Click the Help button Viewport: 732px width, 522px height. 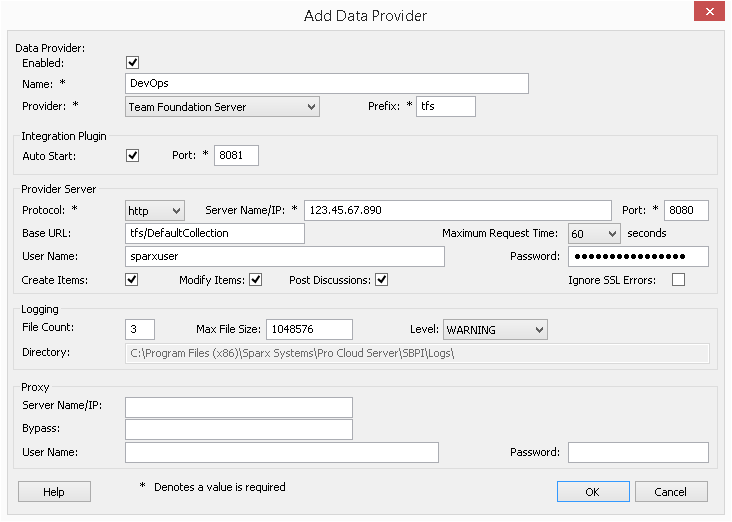(54, 492)
